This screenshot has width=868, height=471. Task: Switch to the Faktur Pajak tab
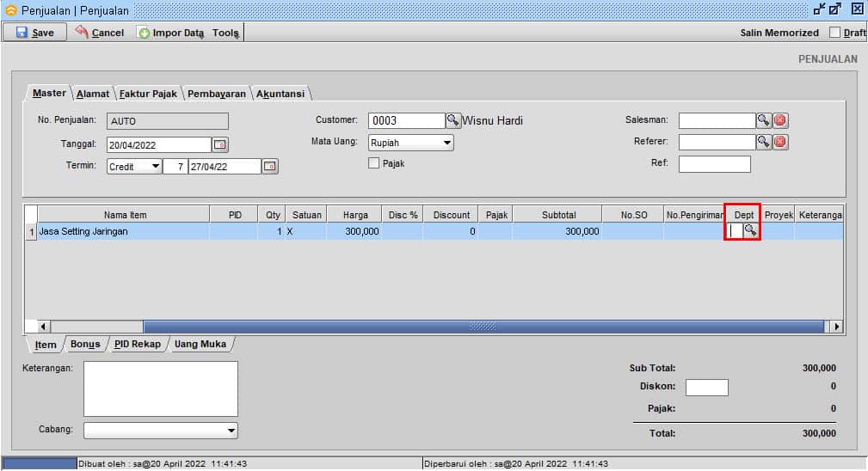[x=148, y=94]
